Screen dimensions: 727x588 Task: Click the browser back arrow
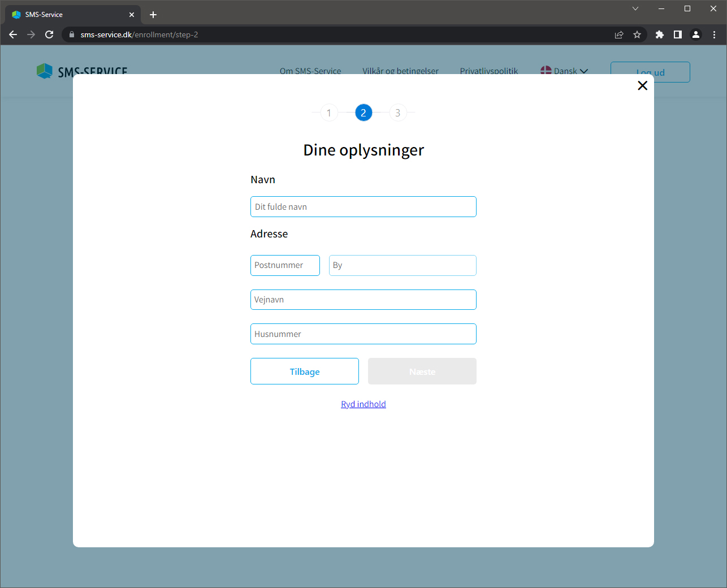tap(13, 34)
